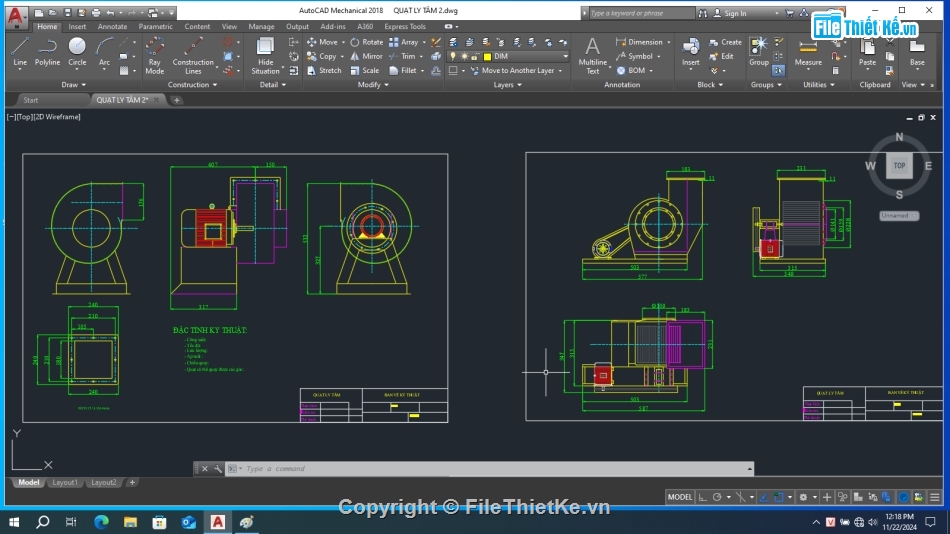
Task: Open the Multiline Text tool
Action: [x=593, y=55]
